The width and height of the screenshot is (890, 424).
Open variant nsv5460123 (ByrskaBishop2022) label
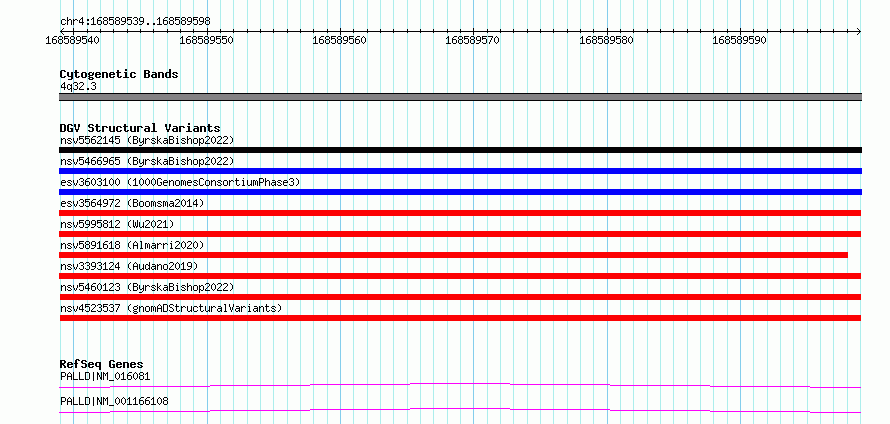146,287
